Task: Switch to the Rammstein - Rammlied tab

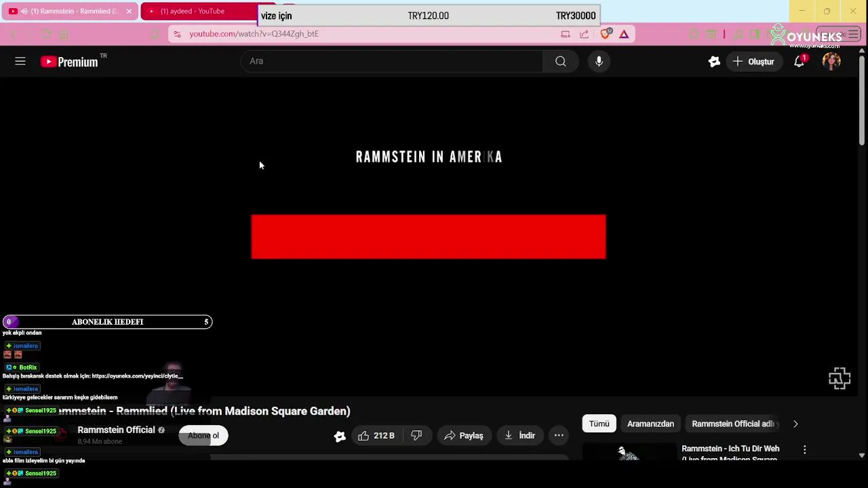Action: (x=70, y=11)
